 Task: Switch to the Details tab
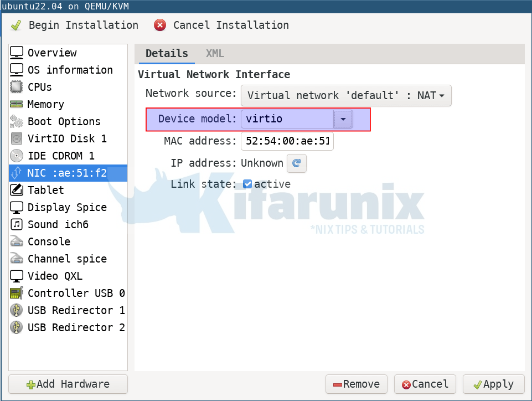[166, 54]
